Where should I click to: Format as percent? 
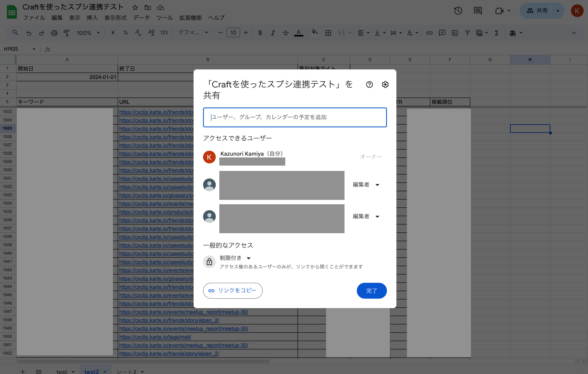click(126, 33)
